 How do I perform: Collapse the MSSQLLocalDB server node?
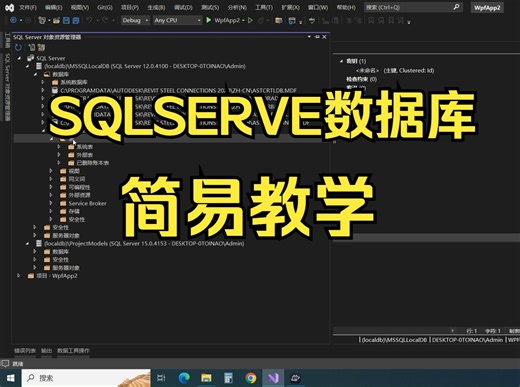(27, 66)
